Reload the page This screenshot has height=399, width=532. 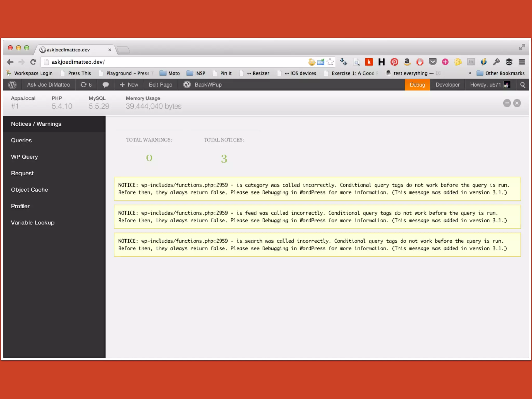pyautogui.click(x=33, y=62)
